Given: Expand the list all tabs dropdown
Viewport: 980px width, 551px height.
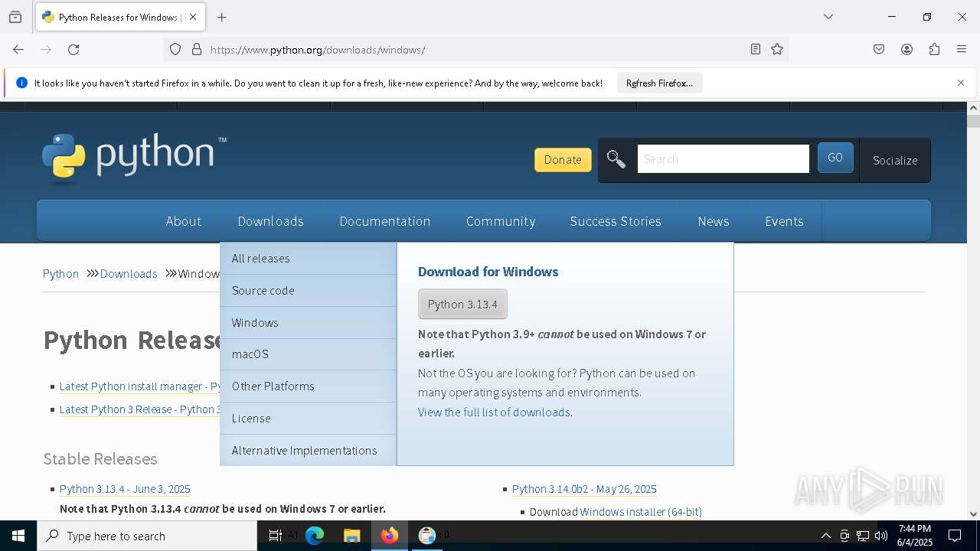Looking at the screenshot, I should point(828,17).
